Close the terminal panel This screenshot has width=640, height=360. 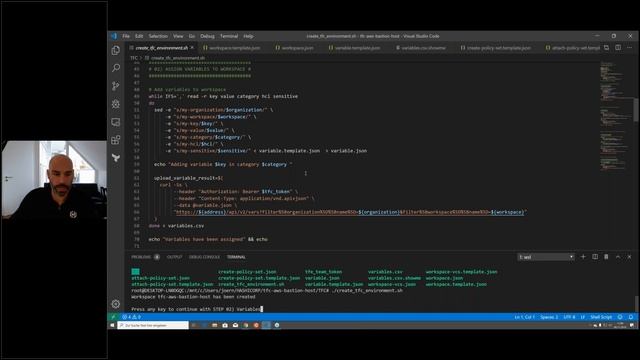(629, 257)
